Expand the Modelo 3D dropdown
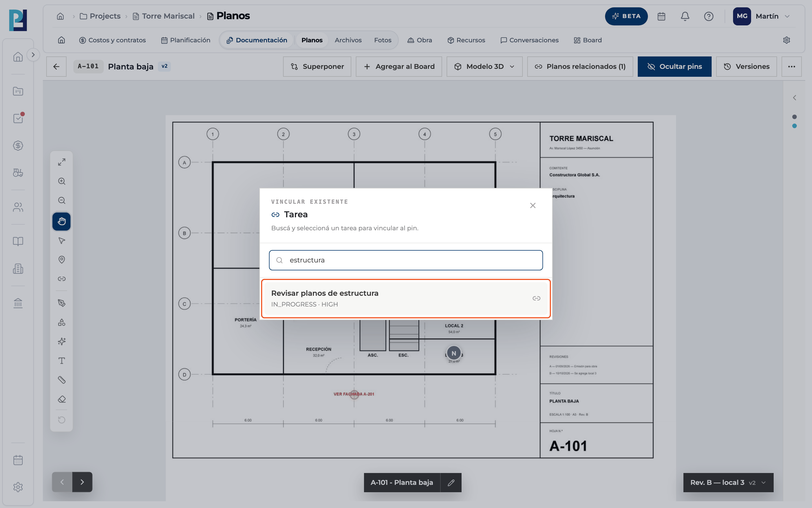Screen dimensions: 812x508 click(484, 67)
